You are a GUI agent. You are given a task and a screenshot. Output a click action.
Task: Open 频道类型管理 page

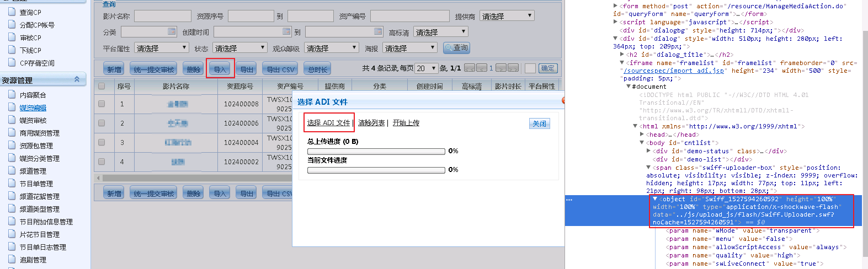[x=40, y=209]
